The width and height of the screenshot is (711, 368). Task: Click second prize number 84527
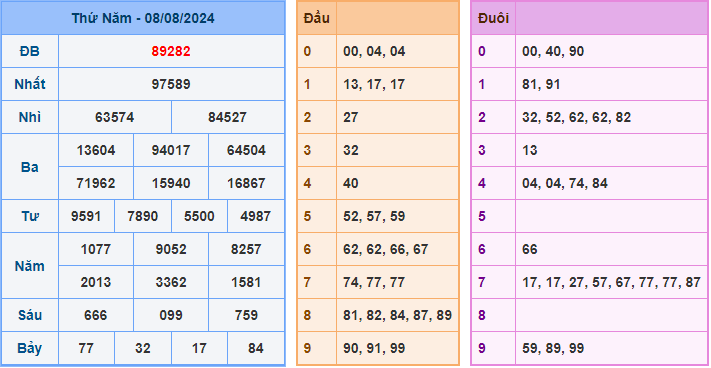[228, 117]
